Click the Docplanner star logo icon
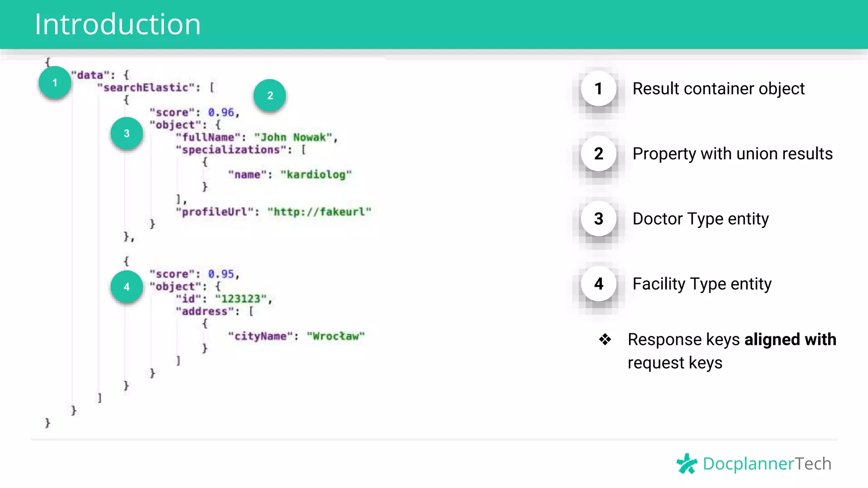The width and height of the screenshot is (868, 488). (687, 463)
